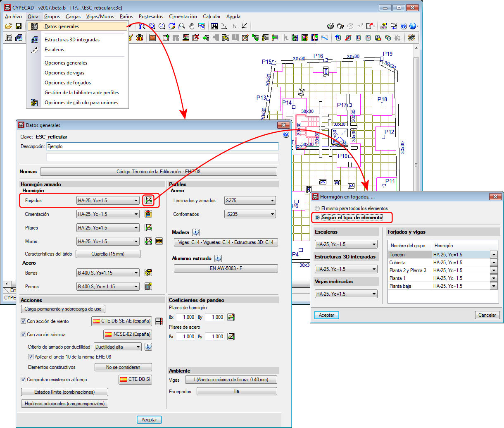Open Cimentación menu in menu bar
The height and width of the screenshot is (428, 504).
point(183,17)
